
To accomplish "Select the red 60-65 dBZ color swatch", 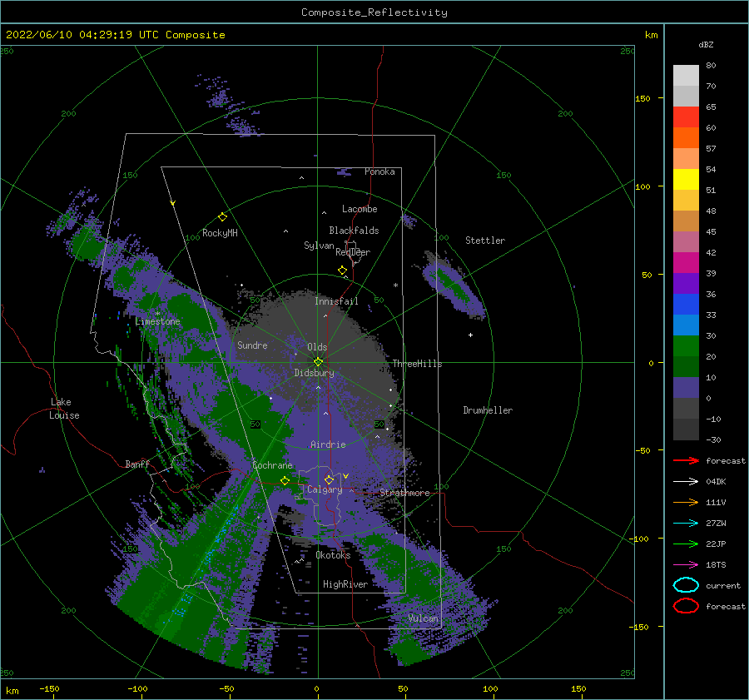I will click(686, 117).
